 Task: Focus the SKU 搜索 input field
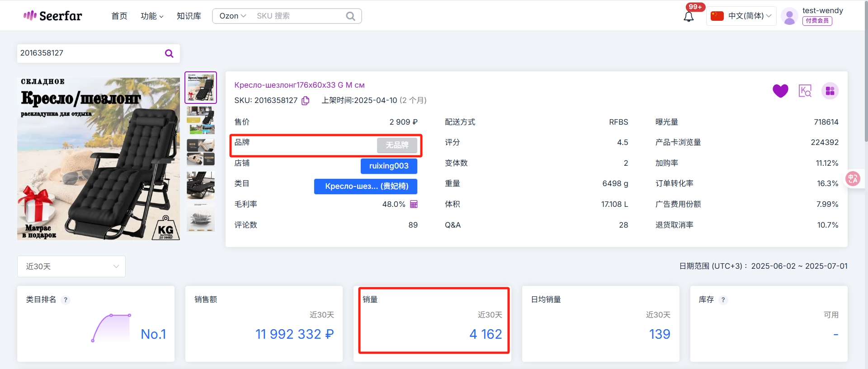tap(298, 16)
